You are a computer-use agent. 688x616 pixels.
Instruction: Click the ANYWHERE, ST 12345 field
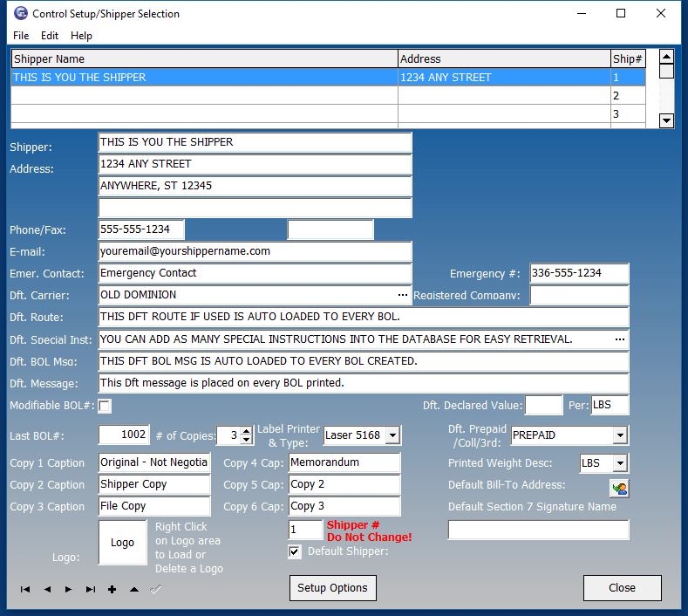coord(255,186)
